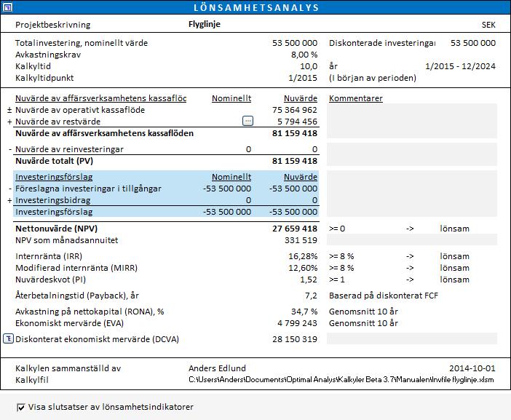
Task: Click the window icon in the title bar
Action: coord(7,7)
